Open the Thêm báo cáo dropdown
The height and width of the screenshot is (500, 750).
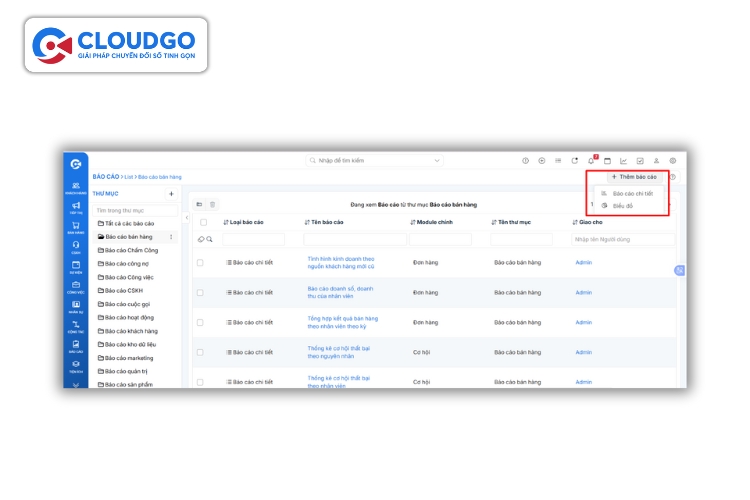(x=633, y=177)
